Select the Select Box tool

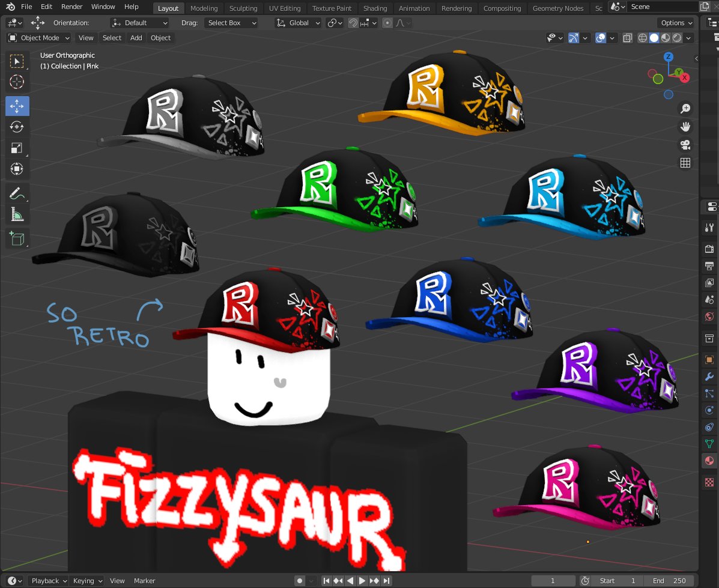17,61
